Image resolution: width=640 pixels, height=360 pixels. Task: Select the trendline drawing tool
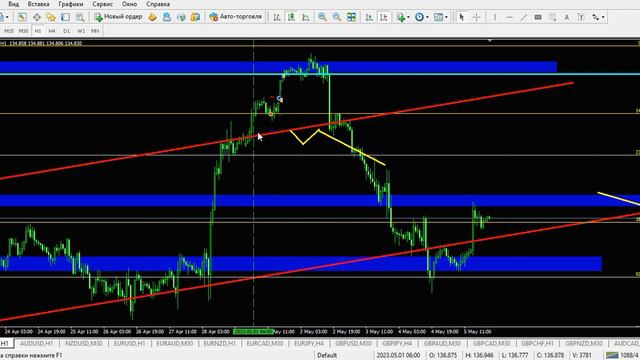click(524, 17)
